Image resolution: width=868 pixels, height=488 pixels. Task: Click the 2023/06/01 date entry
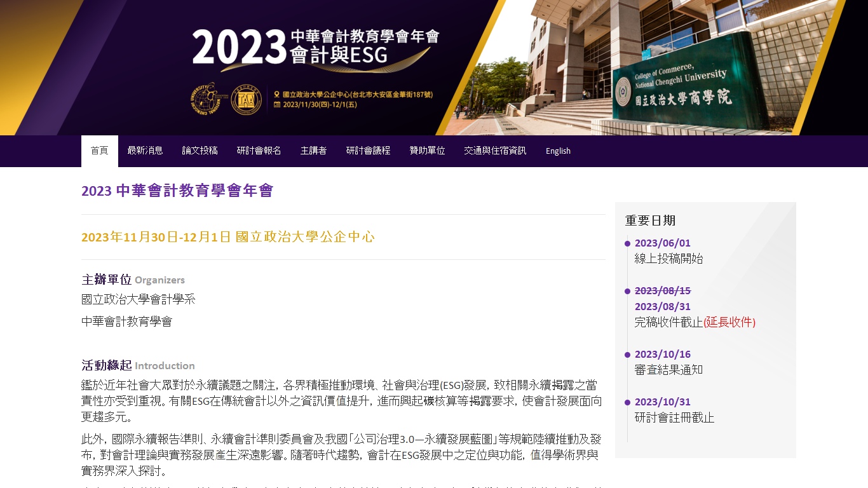(663, 243)
